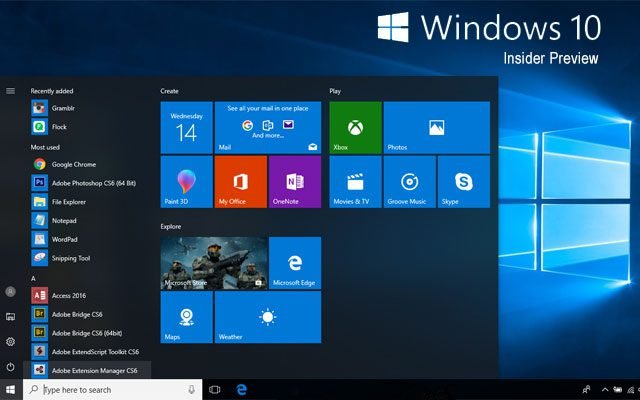Launch the Xbox tile
This screenshot has height=400, width=640.
tap(356, 128)
